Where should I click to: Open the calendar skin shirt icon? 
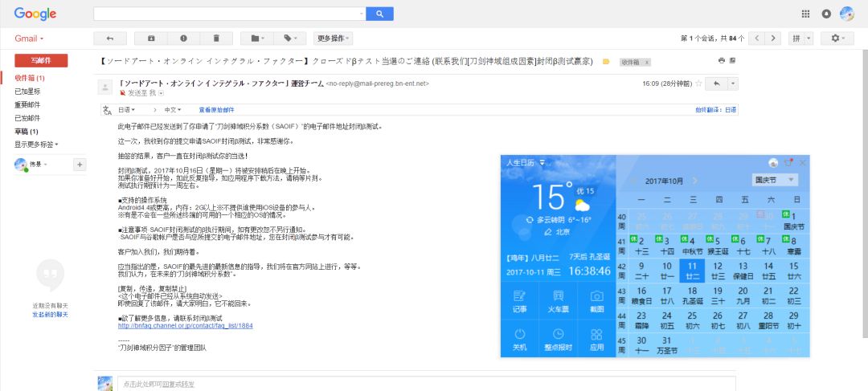789,163
